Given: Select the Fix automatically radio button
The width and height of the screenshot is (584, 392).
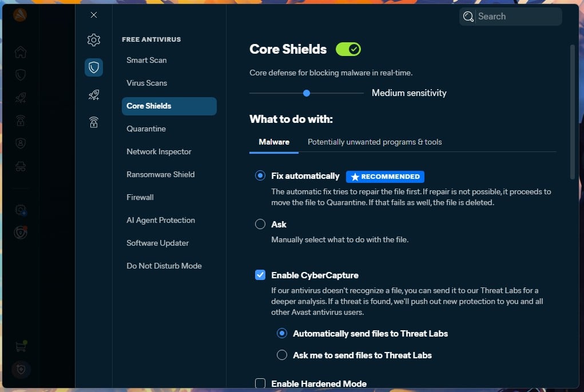Looking at the screenshot, I should (260, 175).
